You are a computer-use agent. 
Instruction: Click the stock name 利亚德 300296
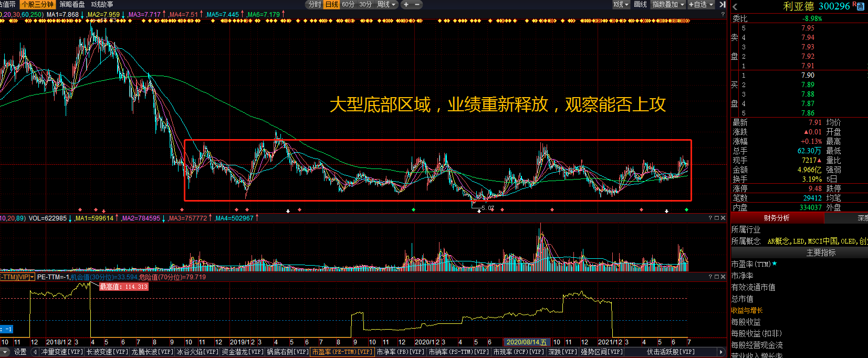[x=817, y=6]
